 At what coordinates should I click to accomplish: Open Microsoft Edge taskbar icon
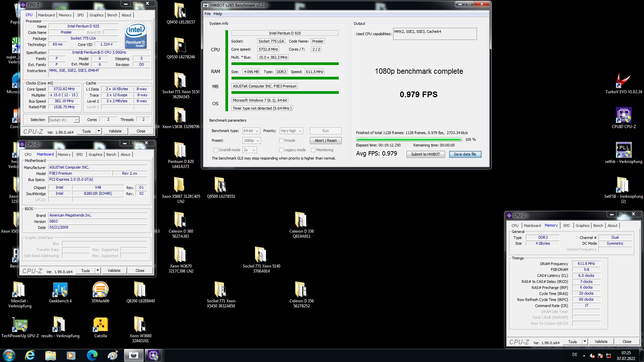(92, 355)
